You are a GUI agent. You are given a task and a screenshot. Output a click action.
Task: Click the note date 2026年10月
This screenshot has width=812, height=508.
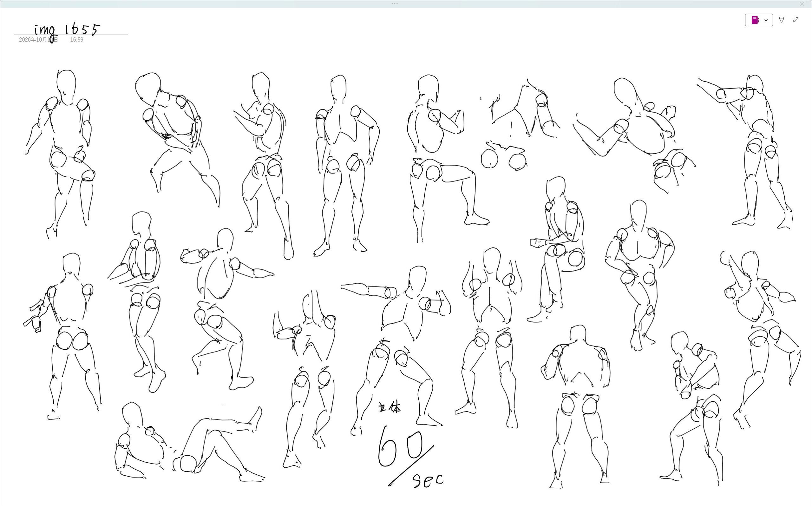click(38, 40)
